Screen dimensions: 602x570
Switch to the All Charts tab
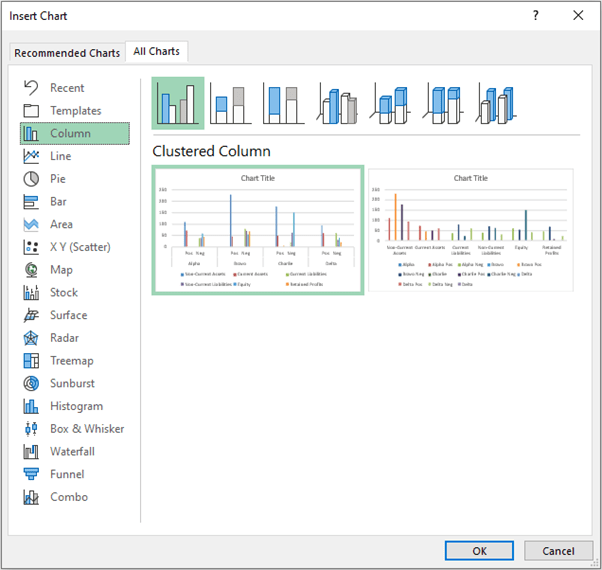(156, 51)
